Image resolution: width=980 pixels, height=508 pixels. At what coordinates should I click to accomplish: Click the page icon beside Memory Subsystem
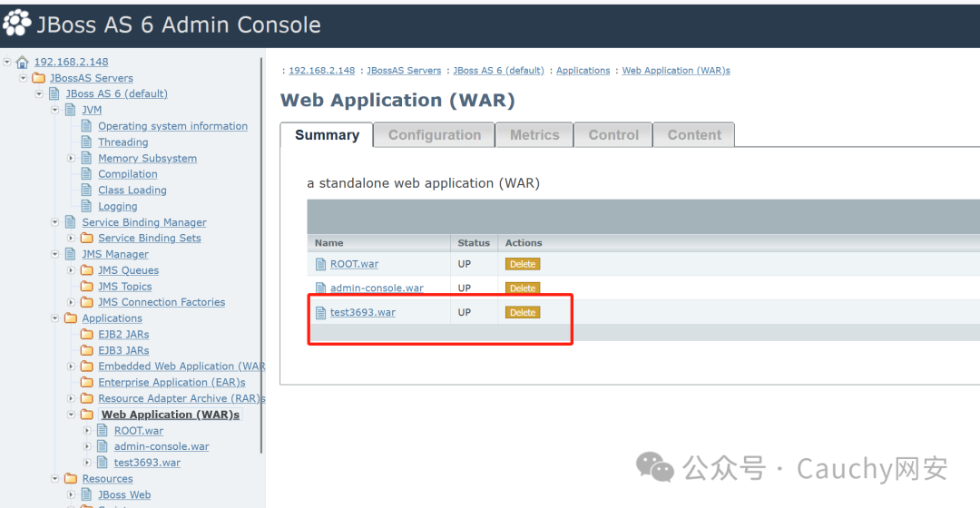tap(87, 158)
